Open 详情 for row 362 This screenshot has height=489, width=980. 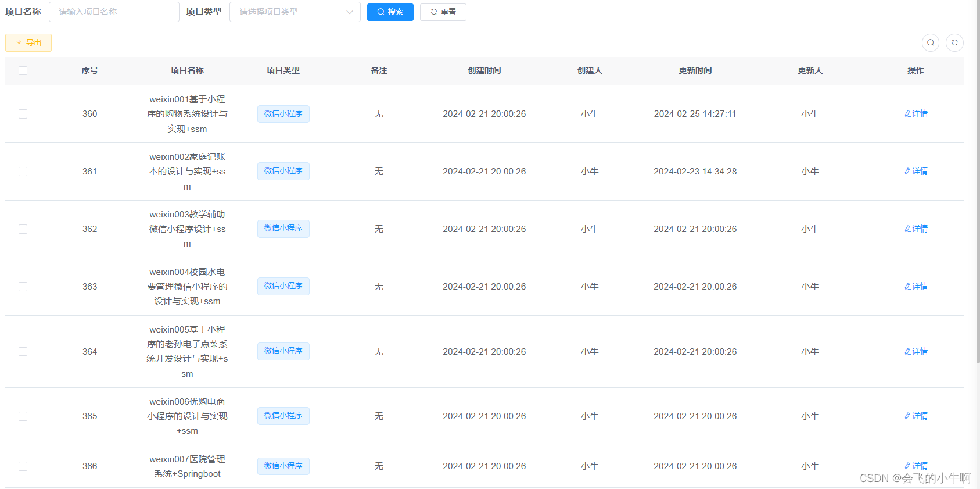click(x=916, y=229)
